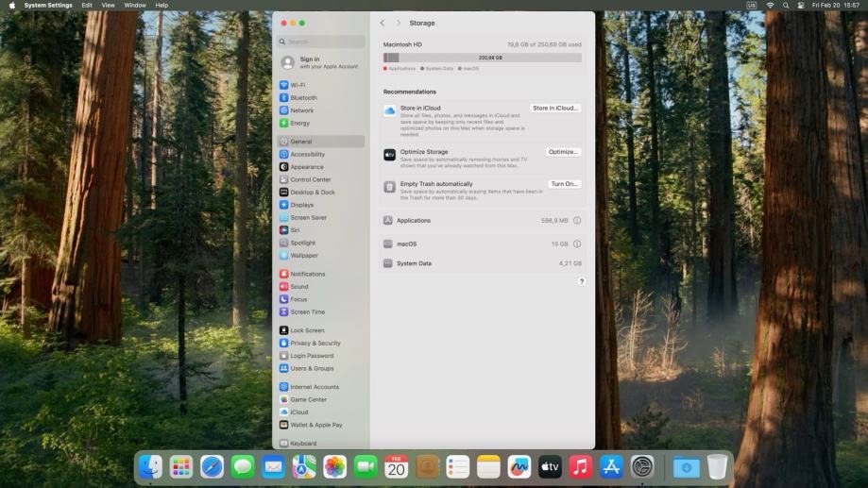The width and height of the screenshot is (868, 488).
Task: Open Safari from the Dock
Action: pos(212,467)
